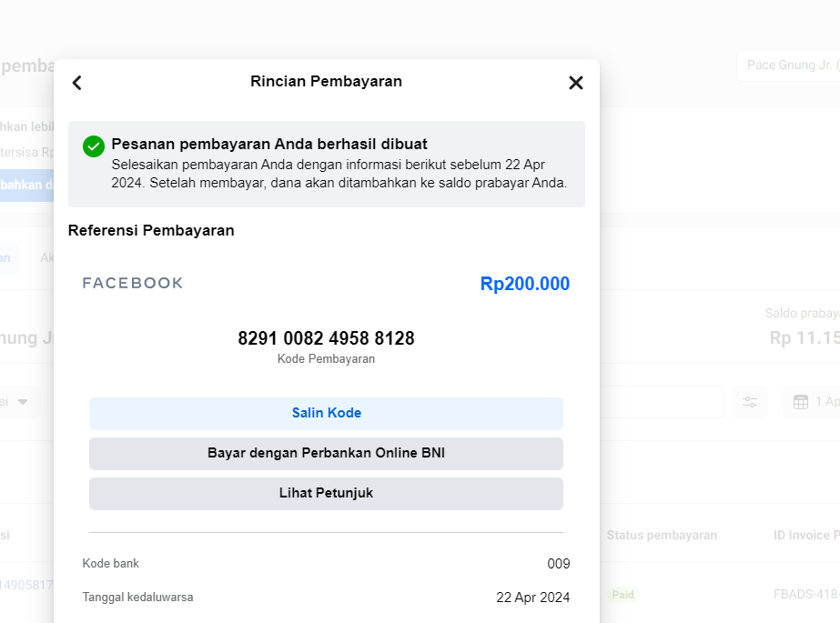Screen dimensions: 840x623
Task: Open the blue transaction ID link at left
Action: click(25, 585)
